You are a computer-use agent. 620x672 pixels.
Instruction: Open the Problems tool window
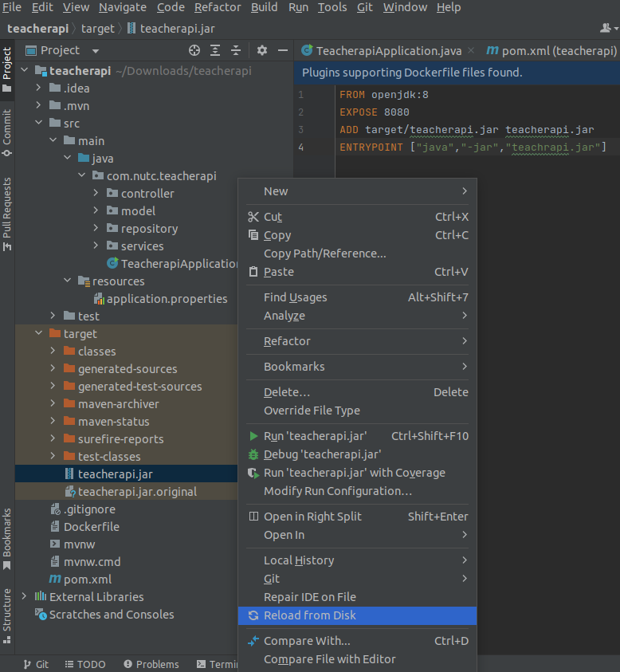(151, 664)
